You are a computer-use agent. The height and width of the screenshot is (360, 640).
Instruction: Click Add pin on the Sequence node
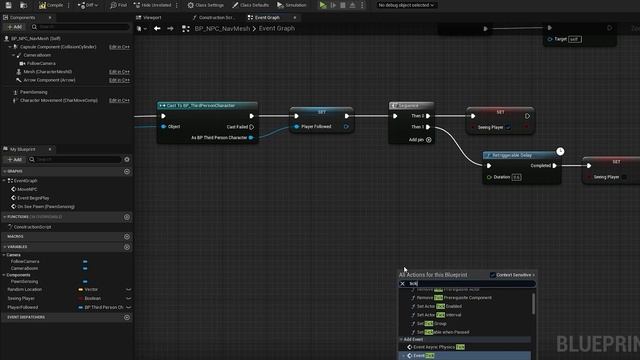pos(420,140)
